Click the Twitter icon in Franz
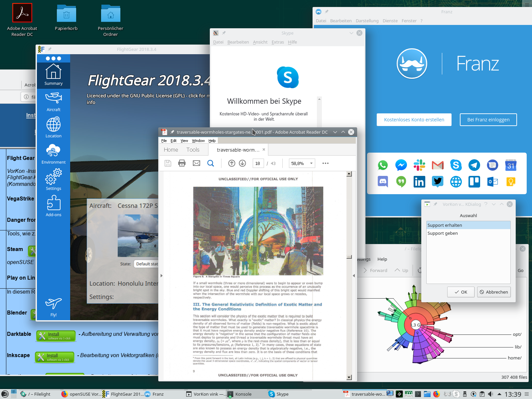Screen dimensions: 532x399 pos(438,182)
